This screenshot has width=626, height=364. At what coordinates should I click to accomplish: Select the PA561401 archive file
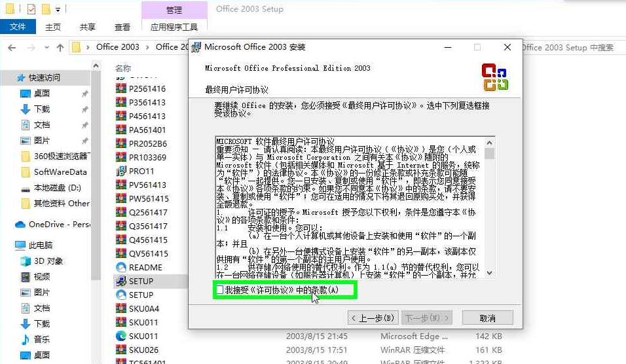point(147,130)
